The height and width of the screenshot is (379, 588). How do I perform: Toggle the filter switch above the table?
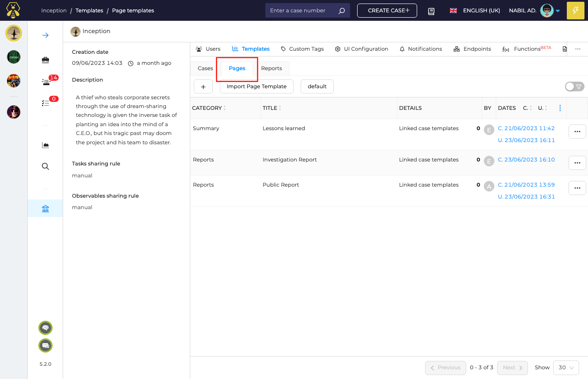(x=574, y=87)
